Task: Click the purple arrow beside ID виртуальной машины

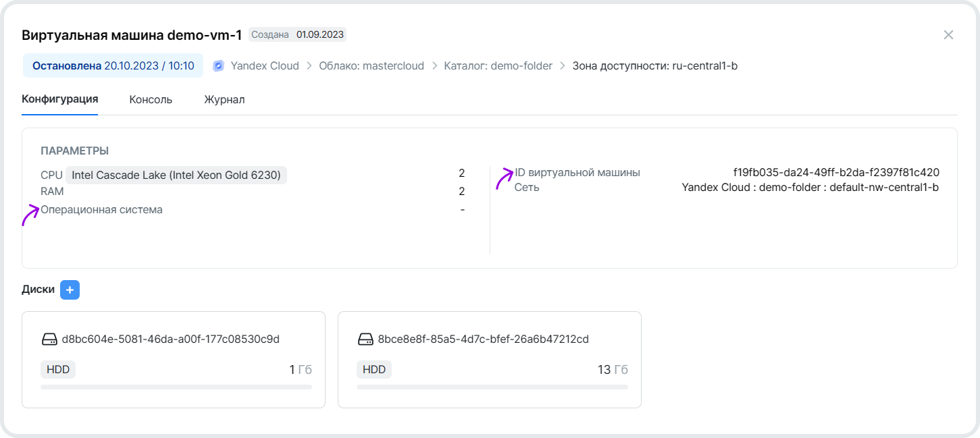Action: click(x=504, y=179)
